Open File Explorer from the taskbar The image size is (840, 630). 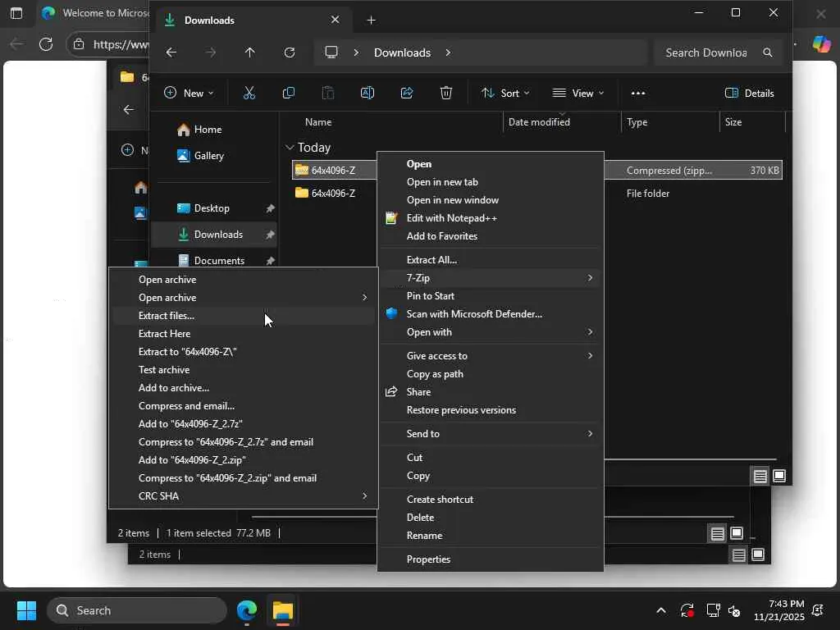tap(283, 610)
